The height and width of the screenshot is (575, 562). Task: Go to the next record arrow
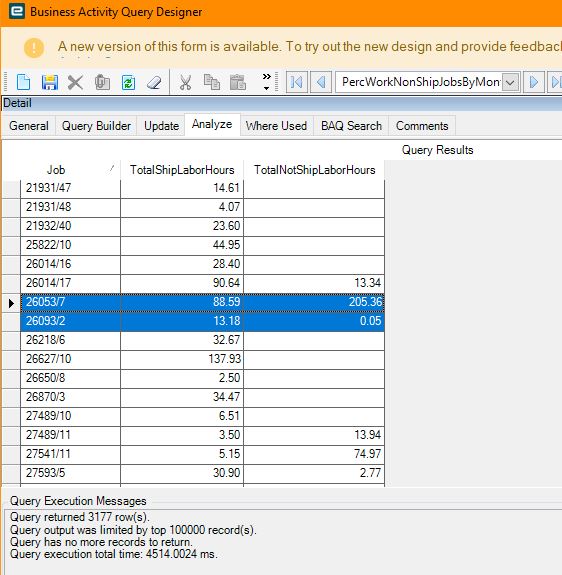coord(534,82)
